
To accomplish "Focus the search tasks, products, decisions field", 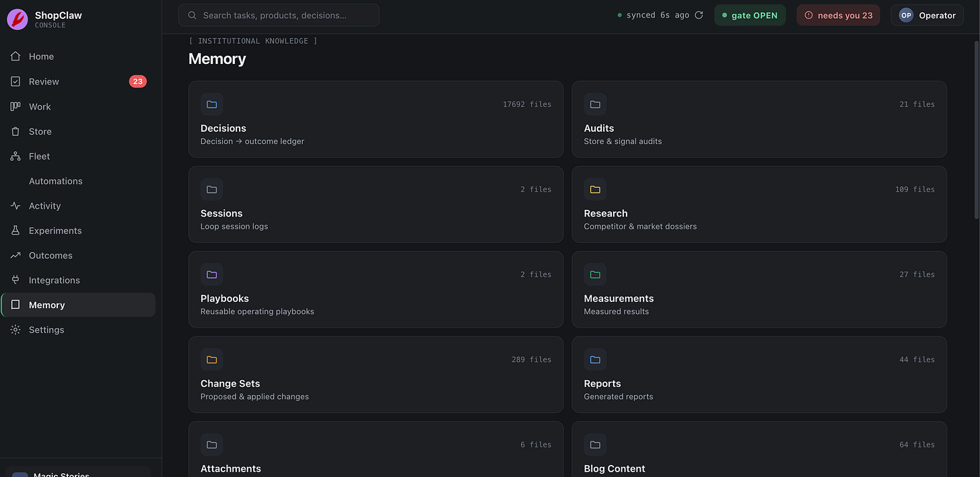I will [279, 15].
